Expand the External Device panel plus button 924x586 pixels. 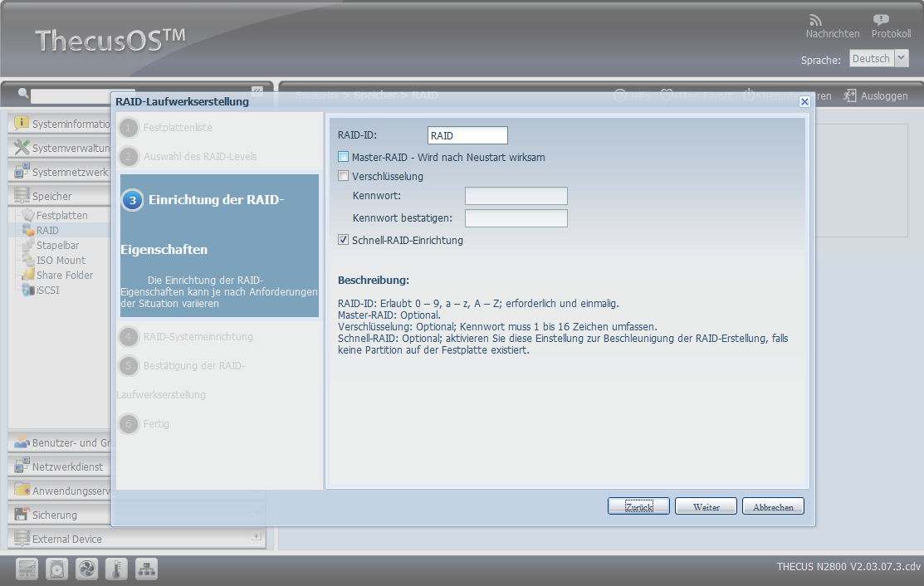257,536
